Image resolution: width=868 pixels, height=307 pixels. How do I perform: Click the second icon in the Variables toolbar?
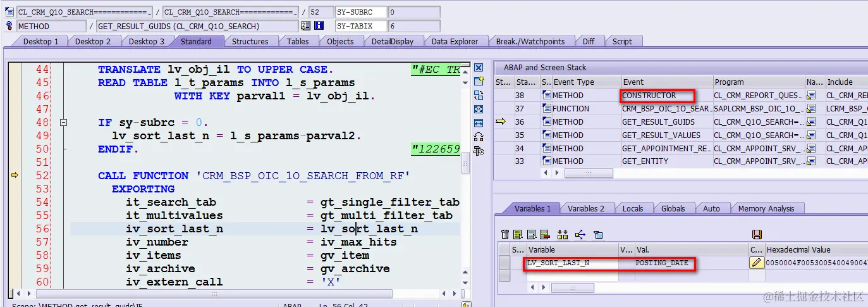pos(518,234)
